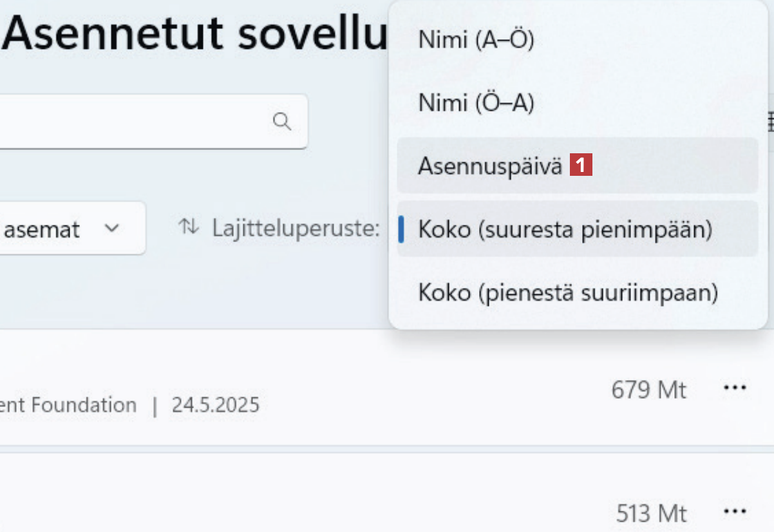Viewport: 774px width, 532px height.
Task: Focus the app search input field
Action: 129,121
